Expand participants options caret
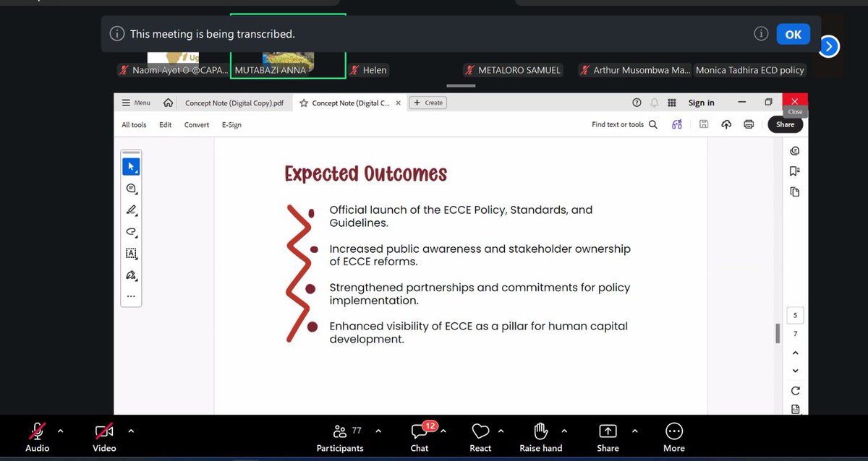This screenshot has width=868, height=461. (378, 431)
